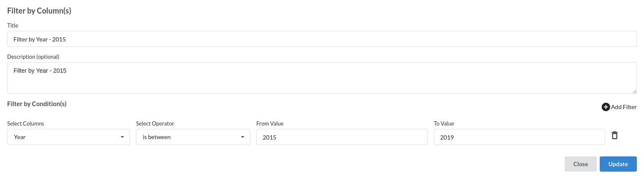
Task: Click the 'Description (optional)' label
Action: click(33, 57)
